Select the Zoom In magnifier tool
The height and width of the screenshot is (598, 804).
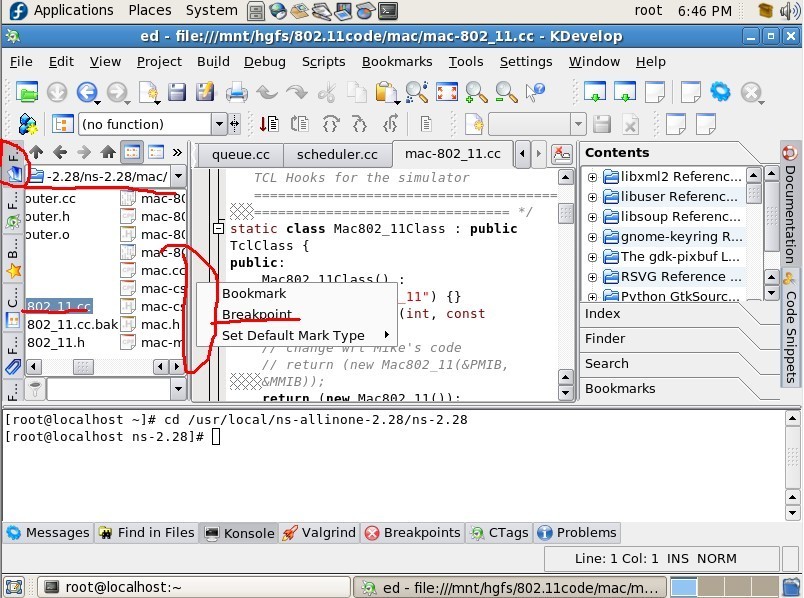click(x=477, y=92)
